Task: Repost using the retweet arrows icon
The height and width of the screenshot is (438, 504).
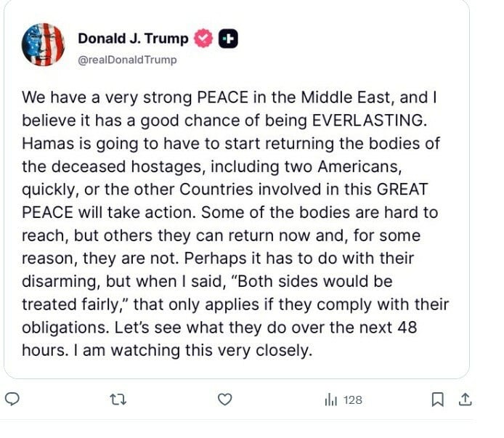Action: tap(113, 399)
